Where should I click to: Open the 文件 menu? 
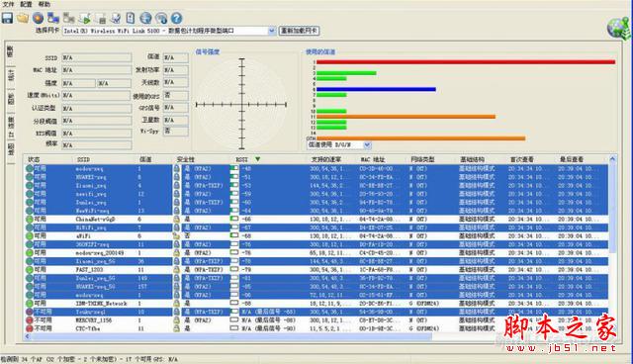pos(8,4)
